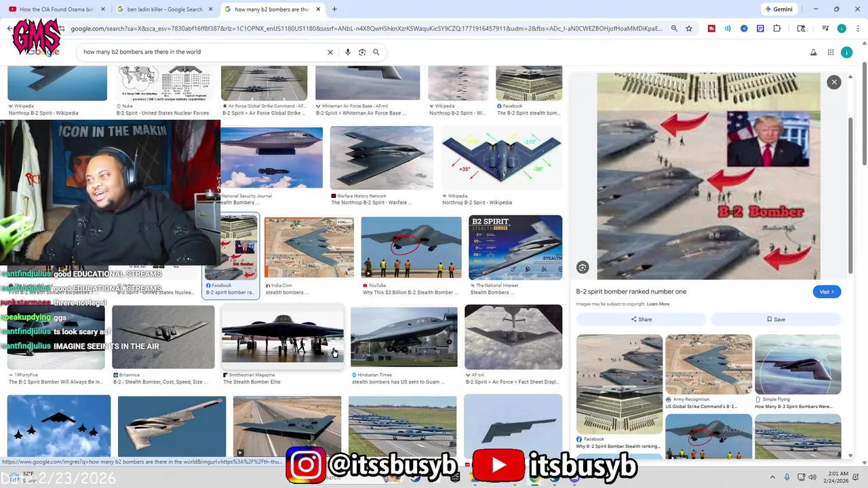Open a new browser tab
868x488 pixels.
pos(334,9)
